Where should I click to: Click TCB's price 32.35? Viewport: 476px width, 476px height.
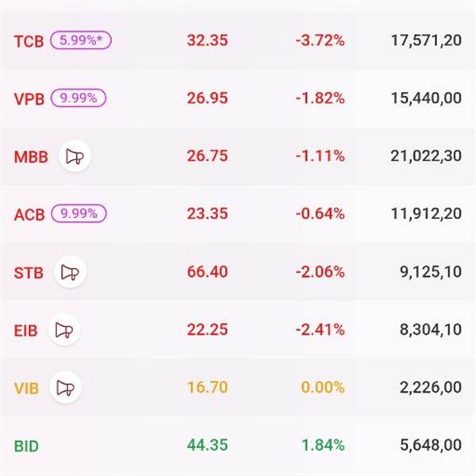(207, 40)
